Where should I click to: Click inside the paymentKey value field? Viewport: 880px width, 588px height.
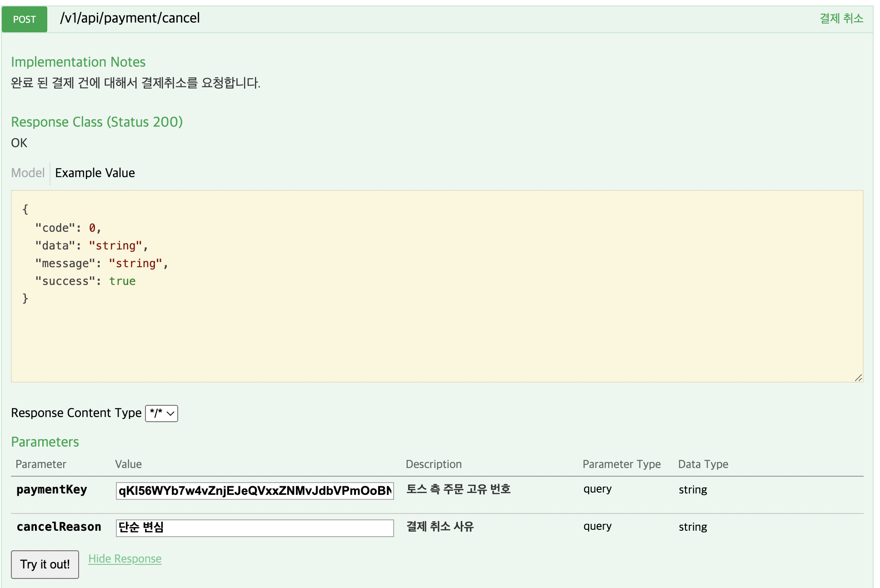point(255,491)
